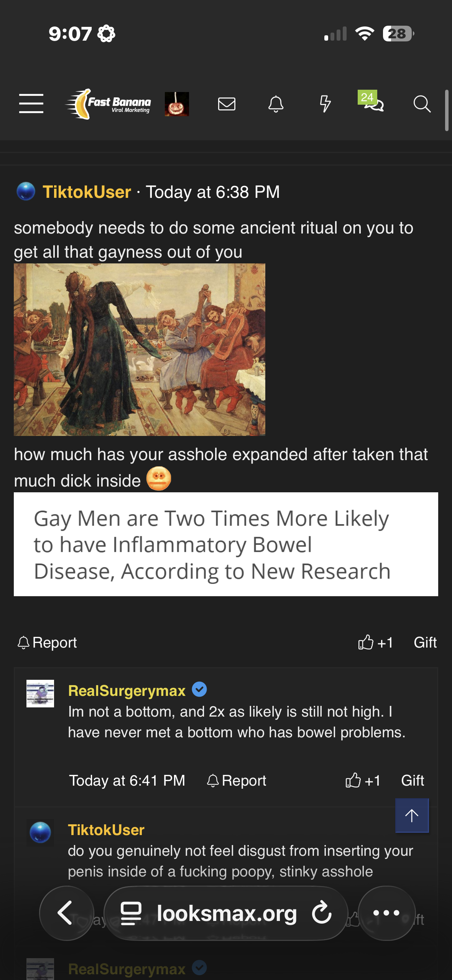Click the Fast Banana logo

point(108,104)
